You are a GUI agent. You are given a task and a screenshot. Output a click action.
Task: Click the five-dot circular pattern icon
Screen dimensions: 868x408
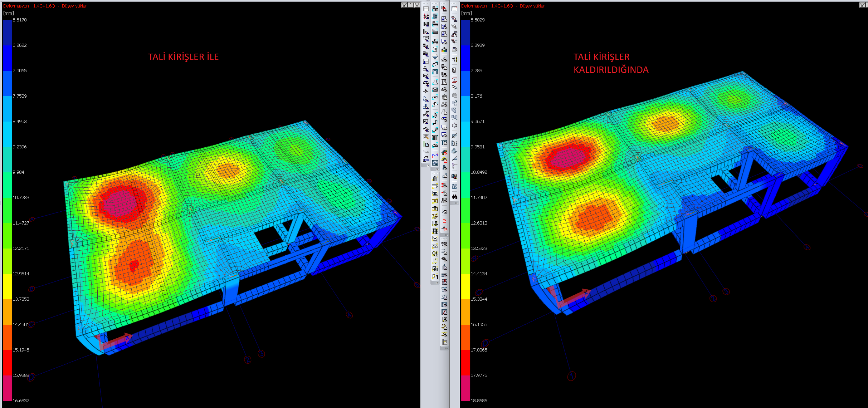454,125
